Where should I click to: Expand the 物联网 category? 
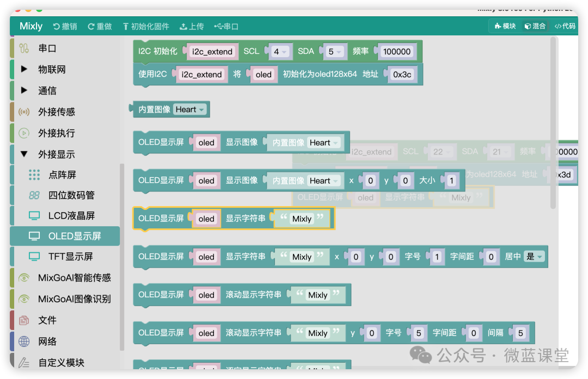24,69
